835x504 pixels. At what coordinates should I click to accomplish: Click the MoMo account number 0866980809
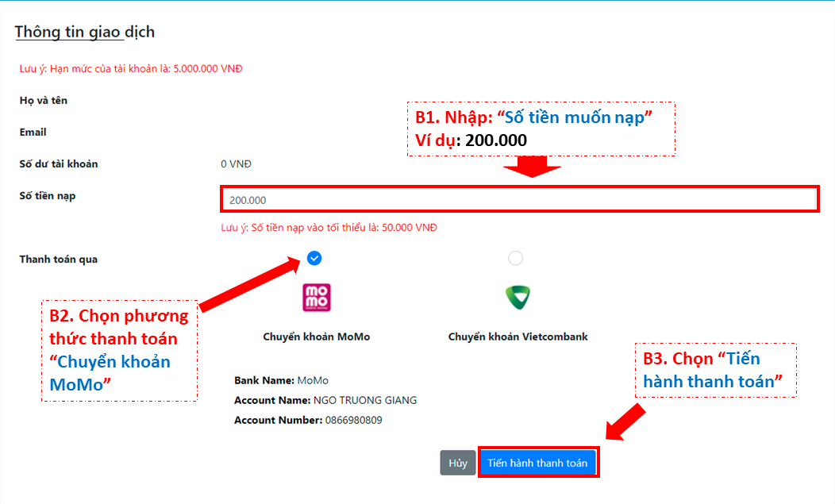(x=353, y=420)
